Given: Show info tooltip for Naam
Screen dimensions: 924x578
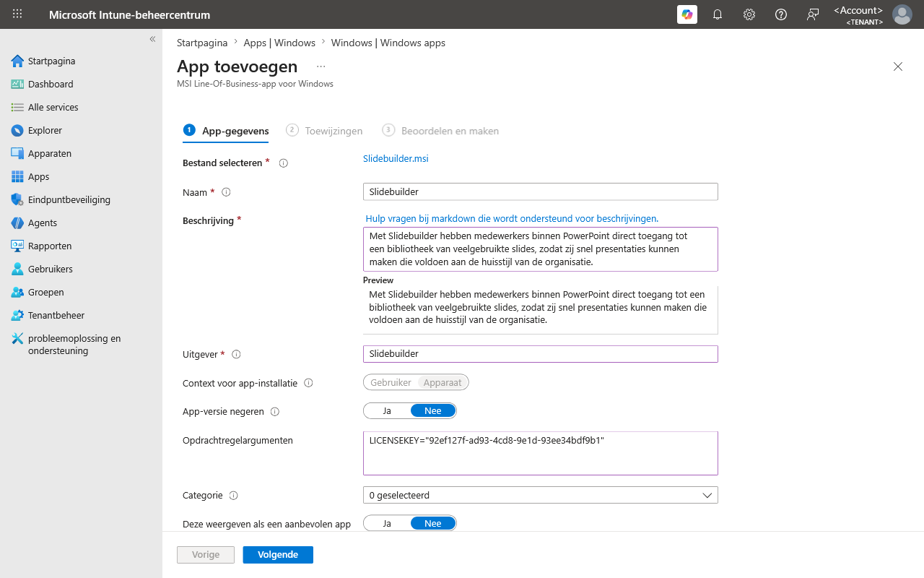Looking at the screenshot, I should point(226,192).
